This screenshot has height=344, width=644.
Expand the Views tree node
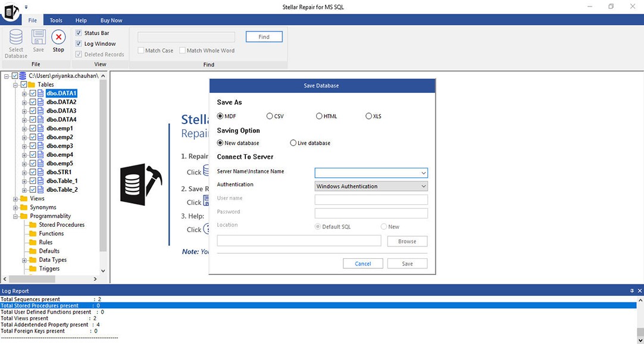tap(16, 199)
